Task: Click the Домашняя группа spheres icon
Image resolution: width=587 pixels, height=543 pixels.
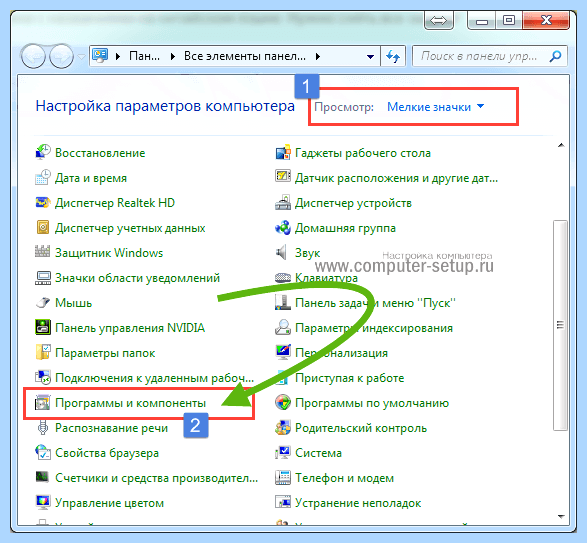Action: 283,228
